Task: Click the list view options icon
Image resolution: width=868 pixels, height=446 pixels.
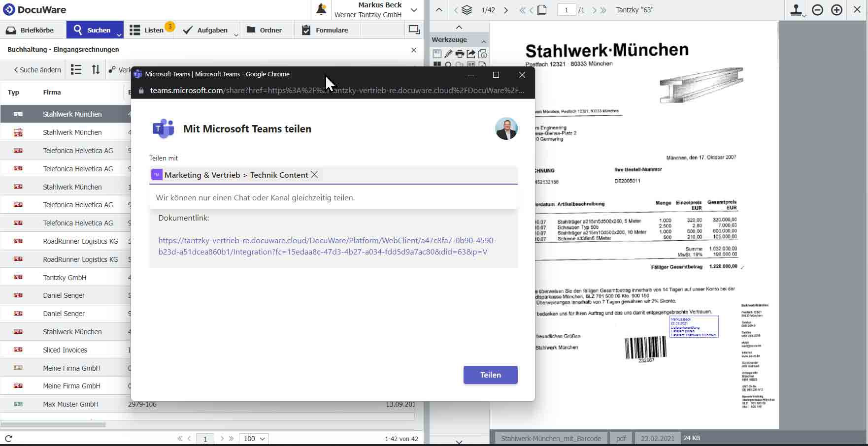Action: (76, 70)
